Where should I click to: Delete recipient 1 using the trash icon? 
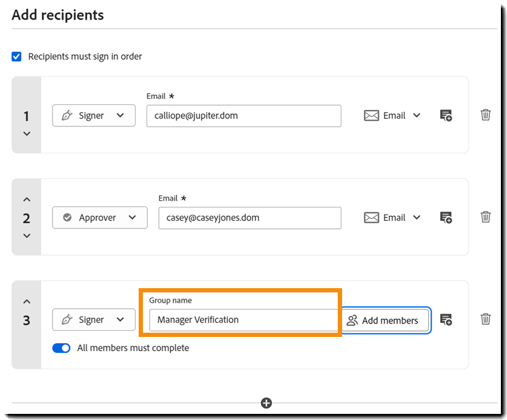click(486, 115)
